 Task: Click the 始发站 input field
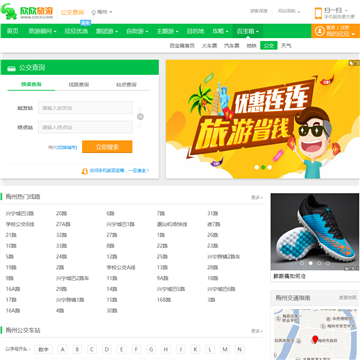tap(85, 108)
